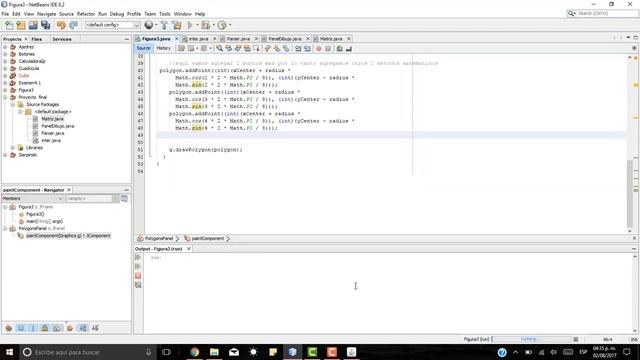Click the Profile Project clock icon

(222, 25)
